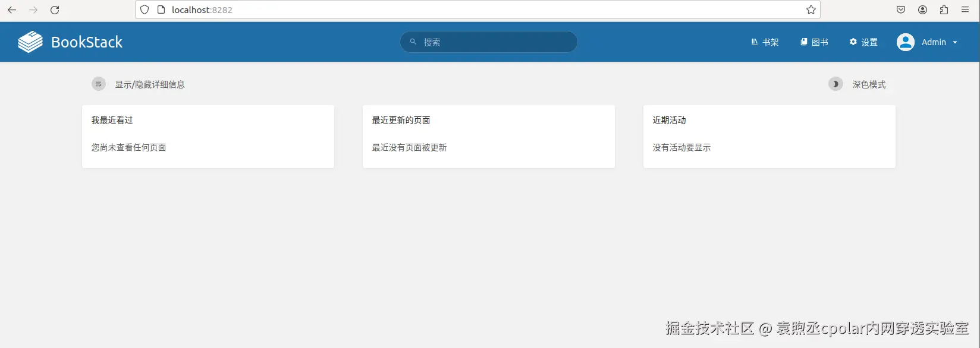Click the 近期活动 heading
Image resolution: width=980 pixels, height=348 pixels.
click(x=669, y=120)
